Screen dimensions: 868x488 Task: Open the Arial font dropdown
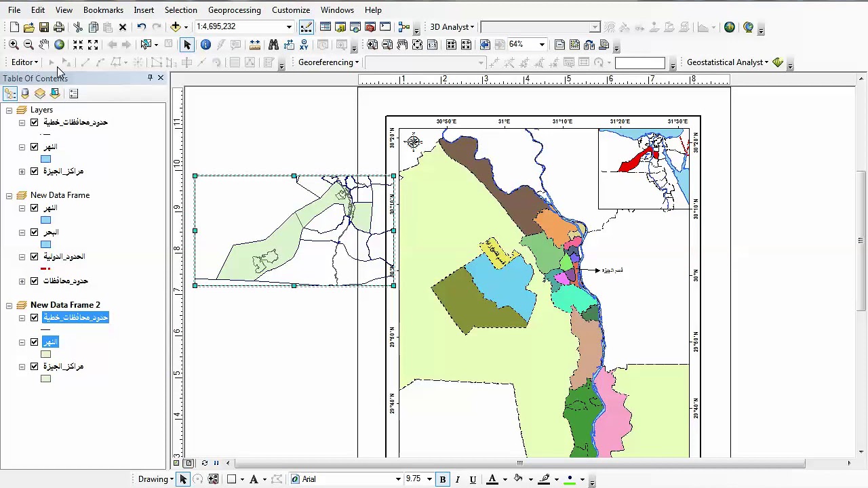coord(398,479)
